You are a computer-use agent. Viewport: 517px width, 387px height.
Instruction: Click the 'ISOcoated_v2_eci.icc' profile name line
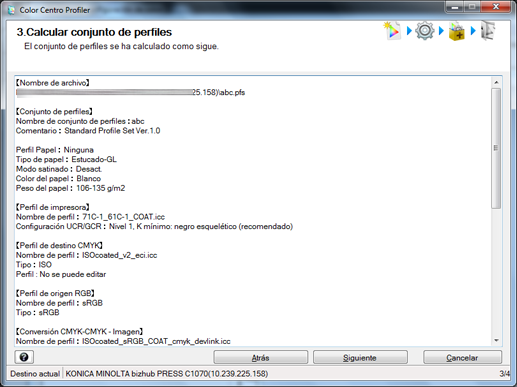pyautogui.click(x=86, y=255)
